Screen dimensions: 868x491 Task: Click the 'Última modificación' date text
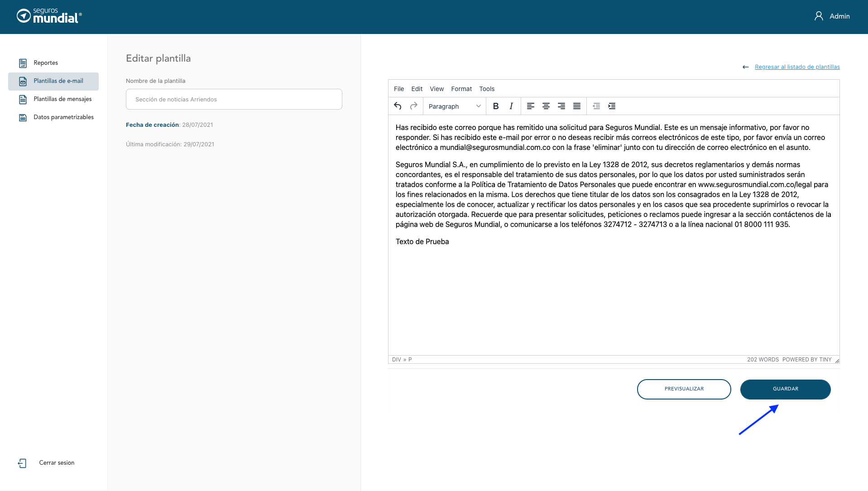(x=170, y=144)
